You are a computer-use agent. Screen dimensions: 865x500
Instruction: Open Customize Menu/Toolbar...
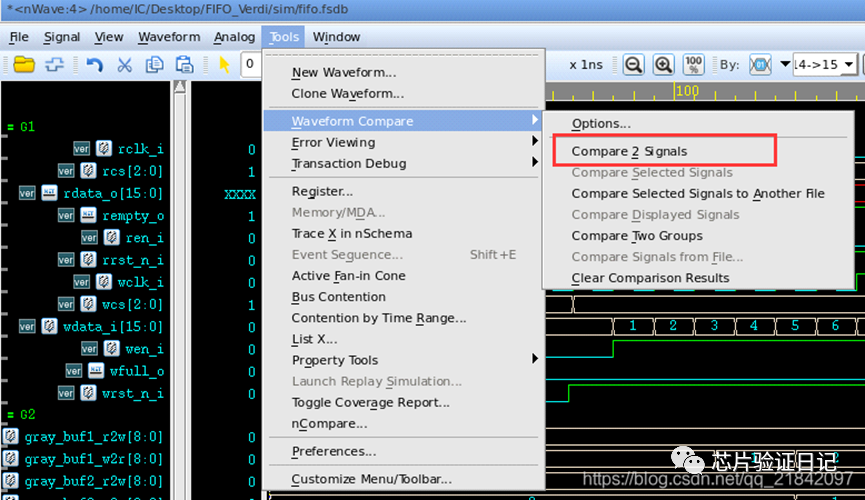(x=372, y=479)
